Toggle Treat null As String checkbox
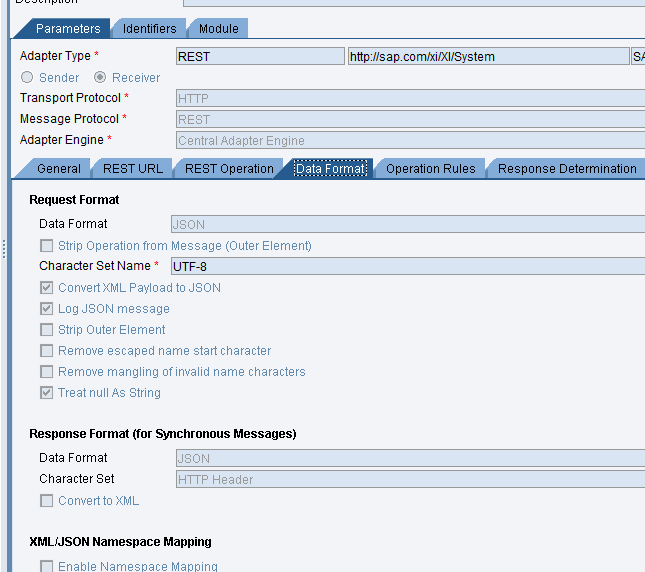The width and height of the screenshot is (645, 572). point(47,393)
